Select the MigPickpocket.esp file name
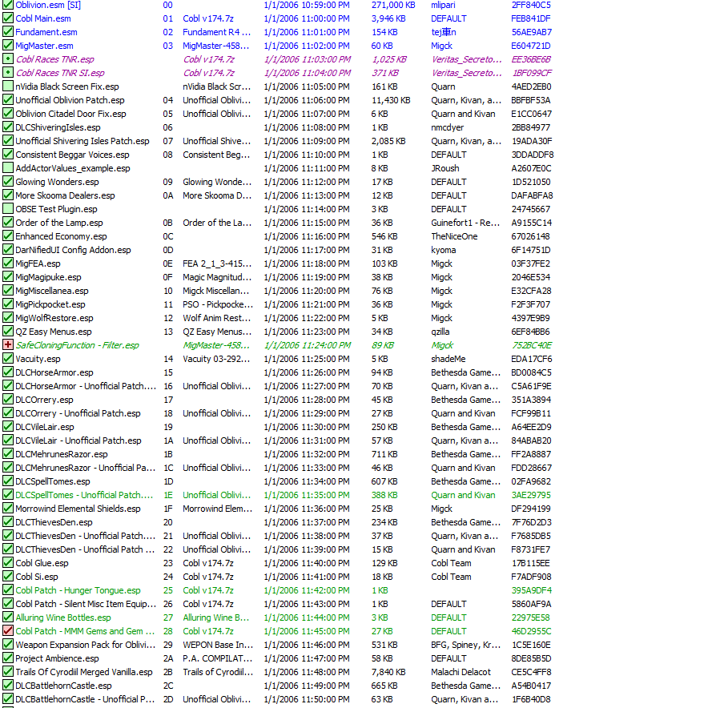728x708 pixels. [50, 304]
